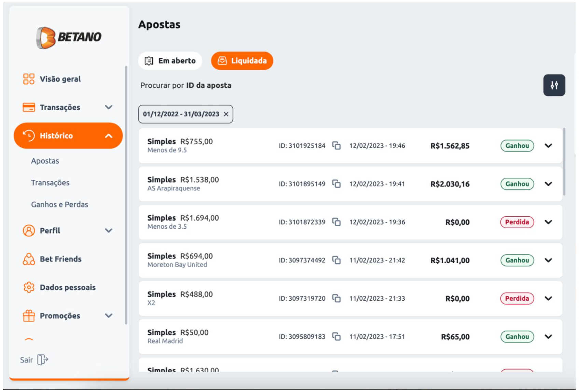Click the Ganhou badge for R$1.041,00
Viewport: 579px width, 392px height.
[x=517, y=260]
